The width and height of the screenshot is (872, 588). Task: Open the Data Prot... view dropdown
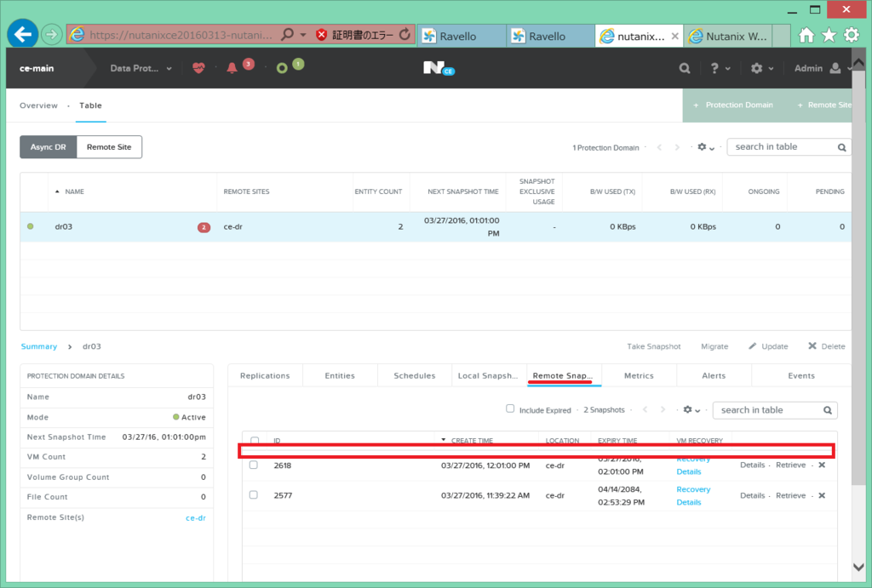click(x=141, y=68)
